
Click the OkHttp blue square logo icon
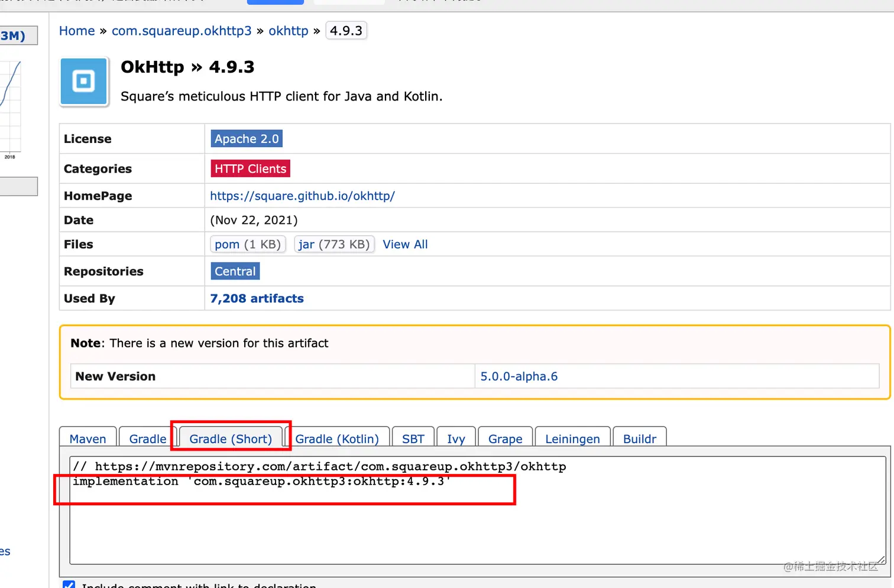click(x=84, y=81)
